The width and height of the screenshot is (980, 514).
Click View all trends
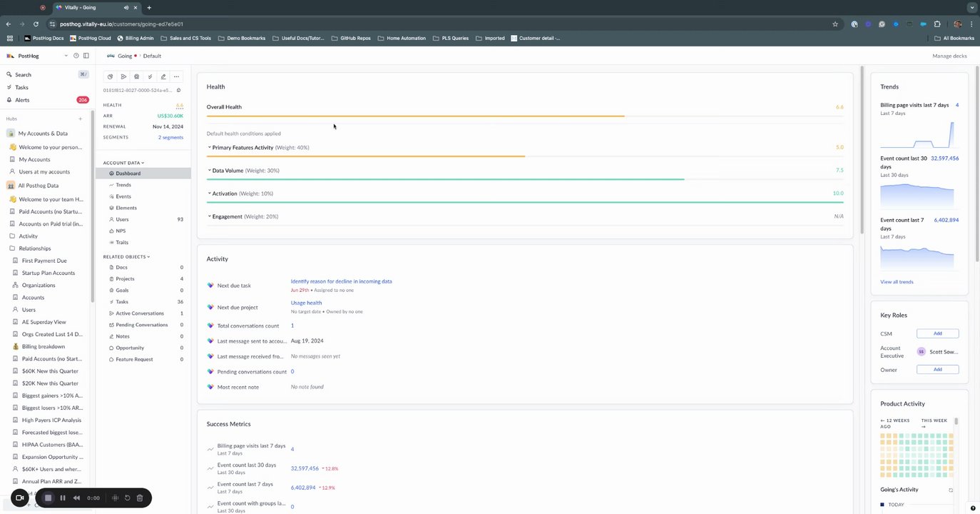tap(897, 282)
